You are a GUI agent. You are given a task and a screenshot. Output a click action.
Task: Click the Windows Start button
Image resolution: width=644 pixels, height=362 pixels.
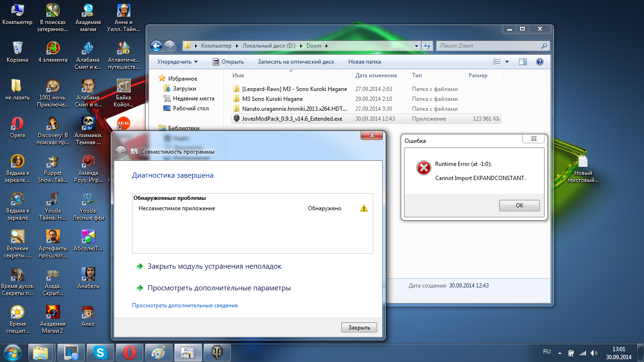pyautogui.click(x=13, y=352)
